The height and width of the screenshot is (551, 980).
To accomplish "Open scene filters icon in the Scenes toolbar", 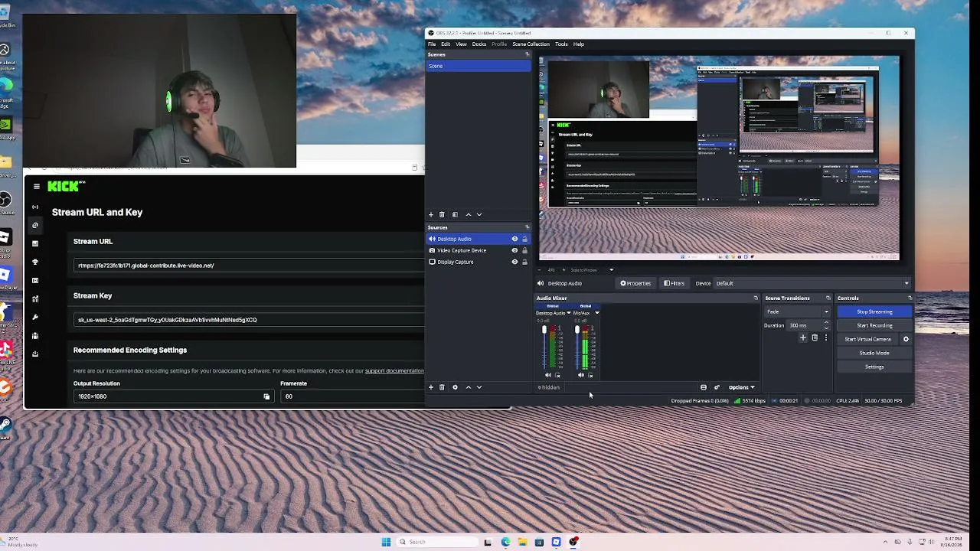I will (455, 214).
